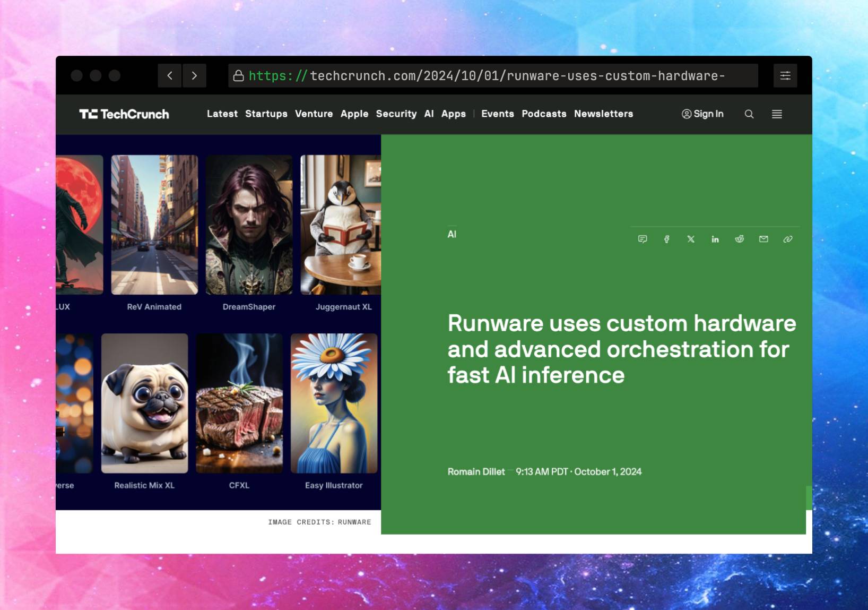The image size is (868, 610).
Task: Click the browser settings sliders icon
Action: point(785,75)
